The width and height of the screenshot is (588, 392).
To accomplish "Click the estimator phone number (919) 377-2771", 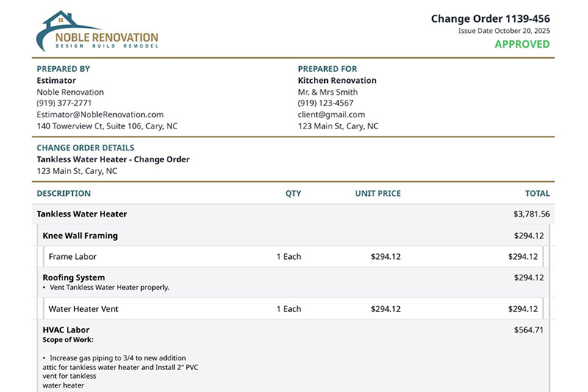I will click(65, 104).
